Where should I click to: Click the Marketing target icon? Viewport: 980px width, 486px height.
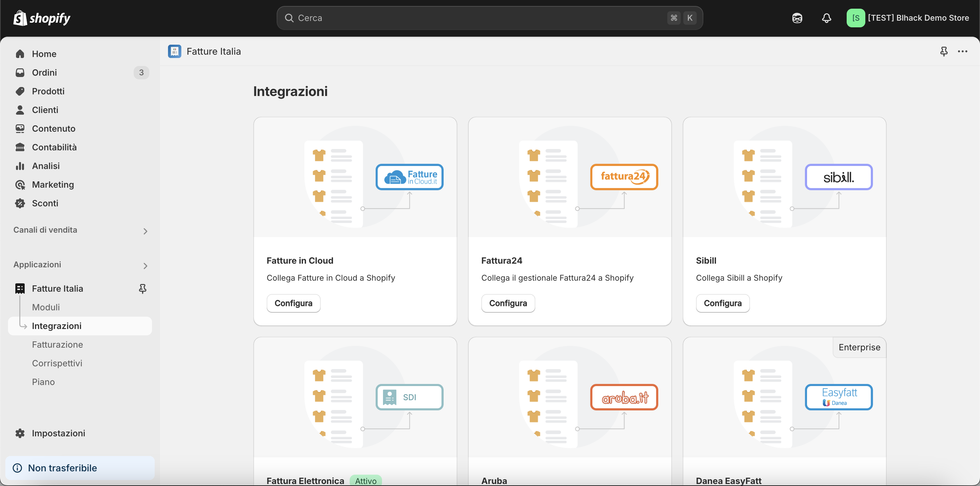click(20, 185)
